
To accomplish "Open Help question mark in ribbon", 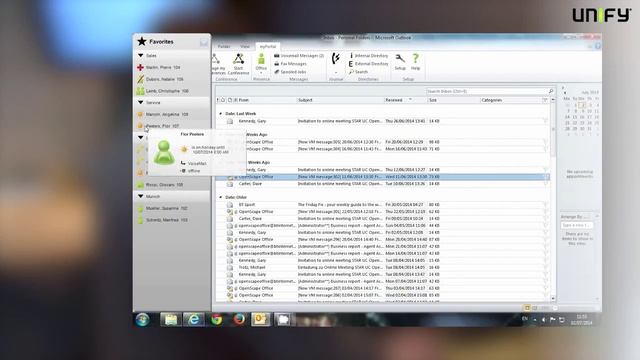I will (416, 62).
